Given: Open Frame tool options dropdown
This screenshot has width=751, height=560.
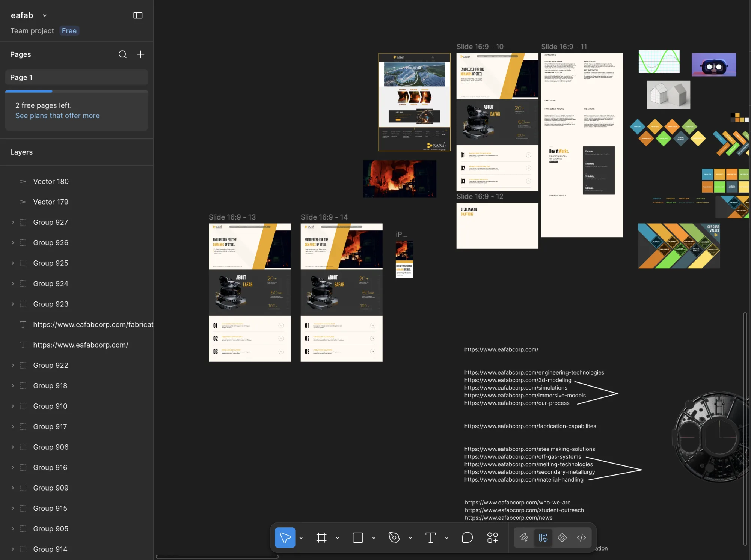Looking at the screenshot, I should [x=337, y=538].
